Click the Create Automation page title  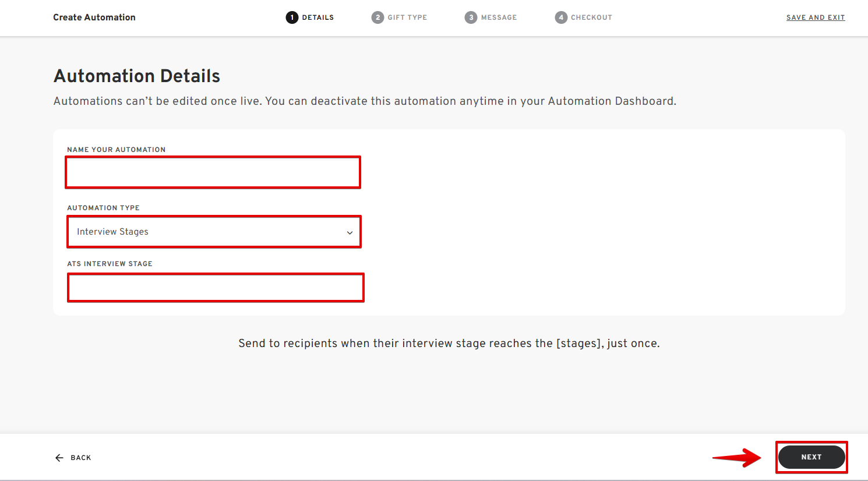[94, 17]
